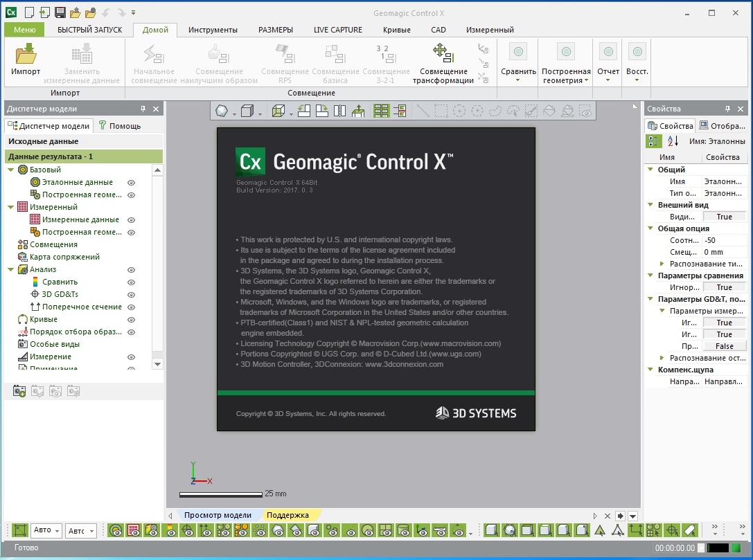Switch to Инструменты ribbon tab
Image resolution: width=753 pixels, height=560 pixels.
213,30
